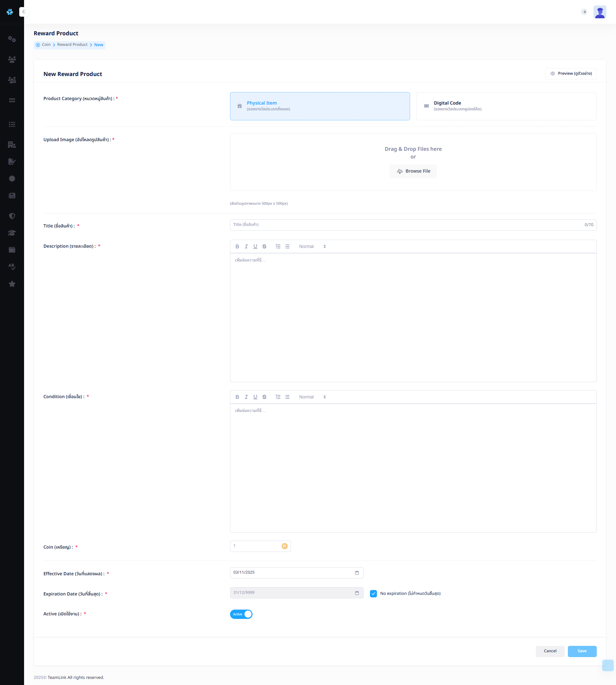Insert ordered list in Description editor
Image resolution: width=616 pixels, height=685 pixels.
tap(278, 246)
